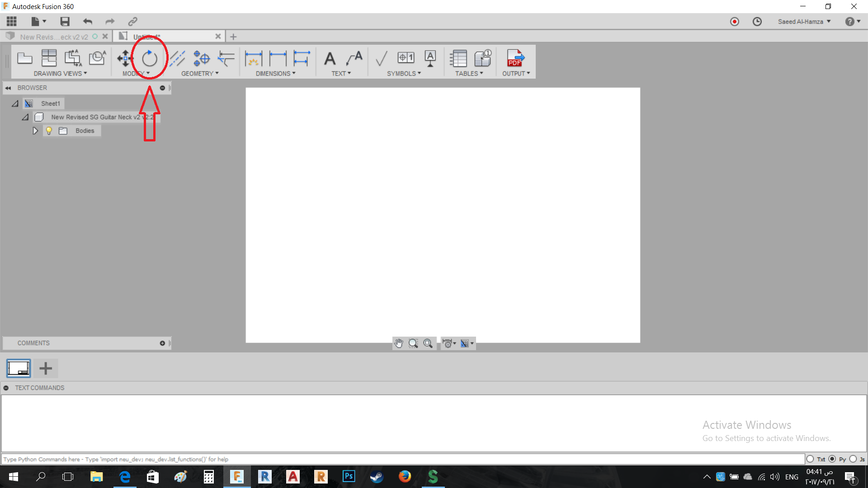Open the Saeed Al-Hamza account dropdown

coord(804,22)
